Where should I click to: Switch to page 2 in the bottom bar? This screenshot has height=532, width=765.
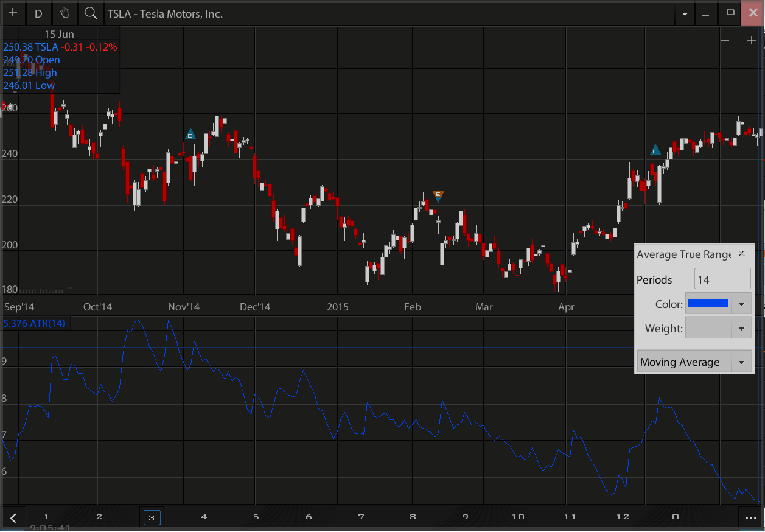coord(99,517)
